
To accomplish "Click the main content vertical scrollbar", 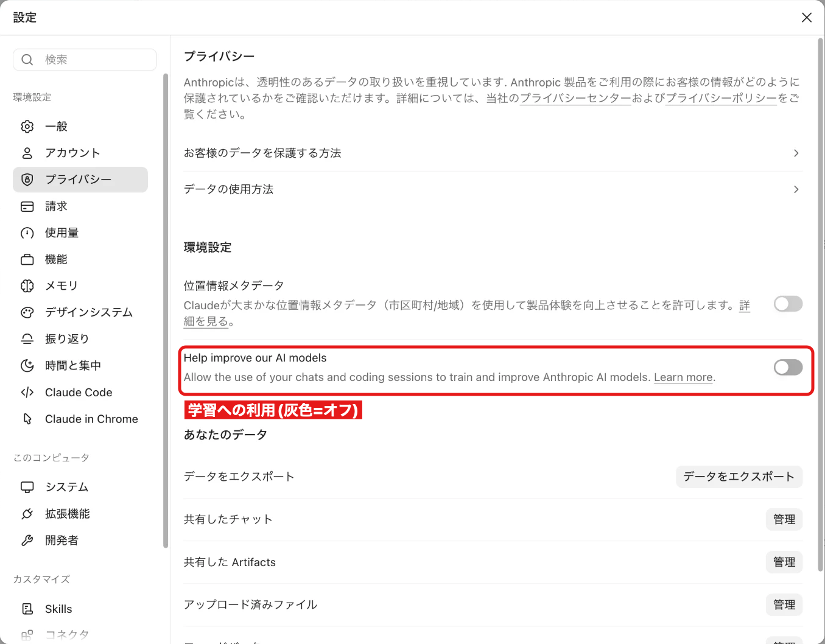I will click(x=820, y=304).
